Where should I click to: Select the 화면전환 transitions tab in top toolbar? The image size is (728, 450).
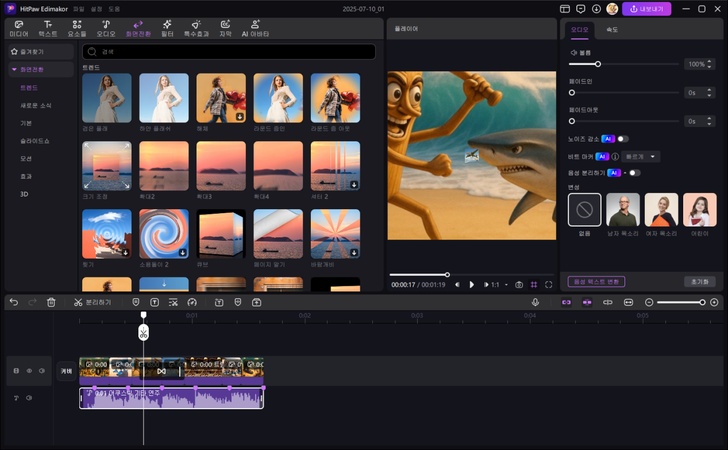[x=138, y=28]
